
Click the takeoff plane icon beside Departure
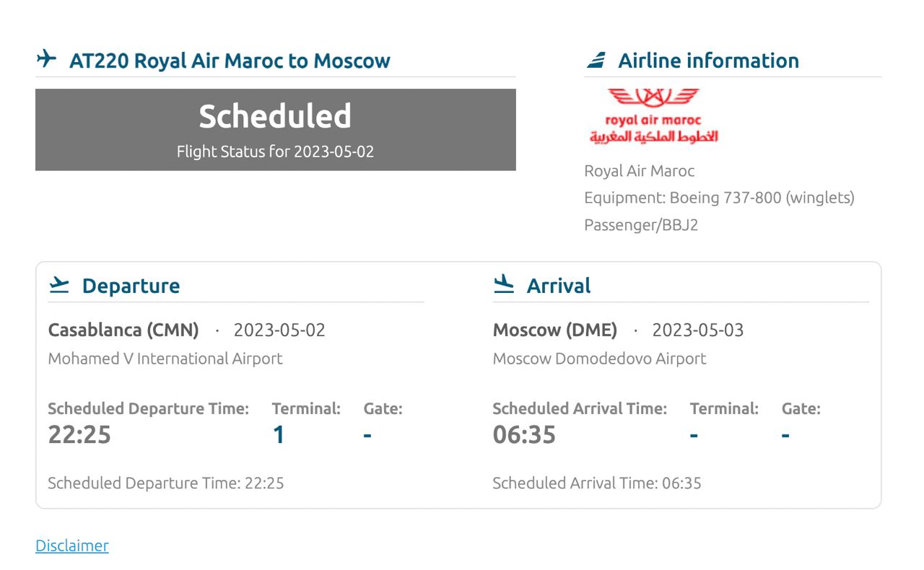pyautogui.click(x=59, y=286)
